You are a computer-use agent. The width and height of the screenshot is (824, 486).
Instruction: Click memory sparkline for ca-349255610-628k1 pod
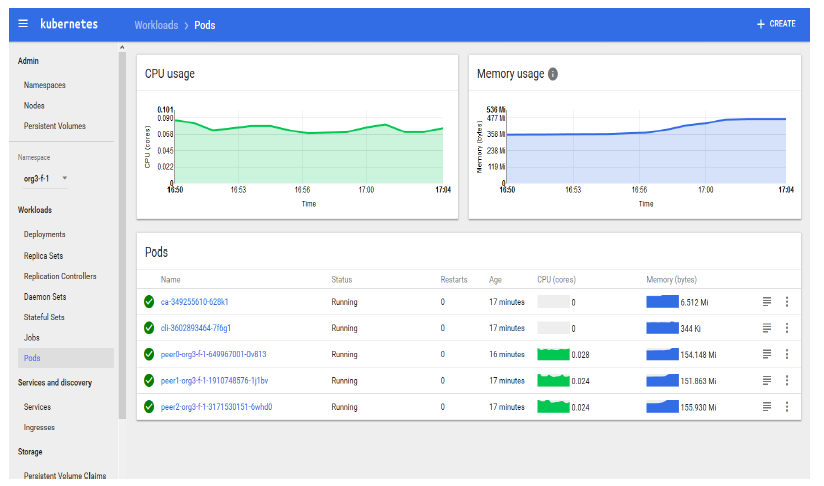[x=662, y=302]
